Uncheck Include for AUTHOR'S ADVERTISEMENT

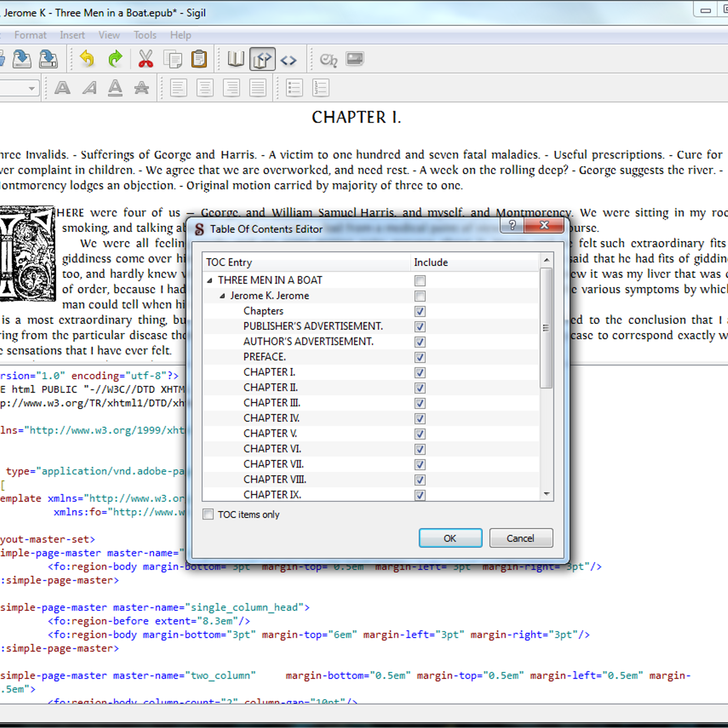pos(420,342)
